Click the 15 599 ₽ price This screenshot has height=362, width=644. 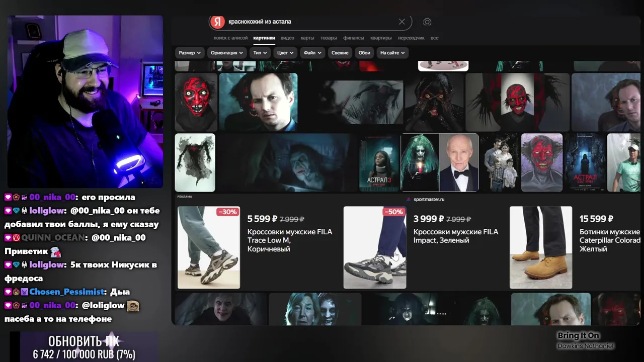596,219
